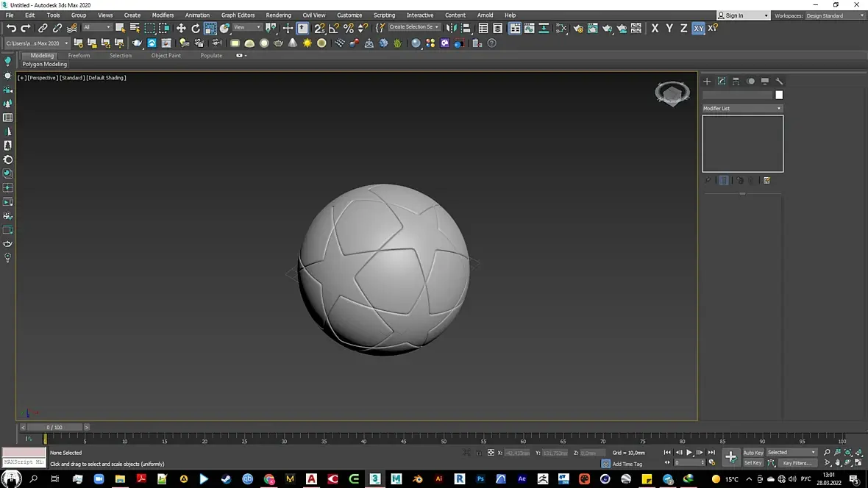Open the Hierarchy panel in command panel

736,82
